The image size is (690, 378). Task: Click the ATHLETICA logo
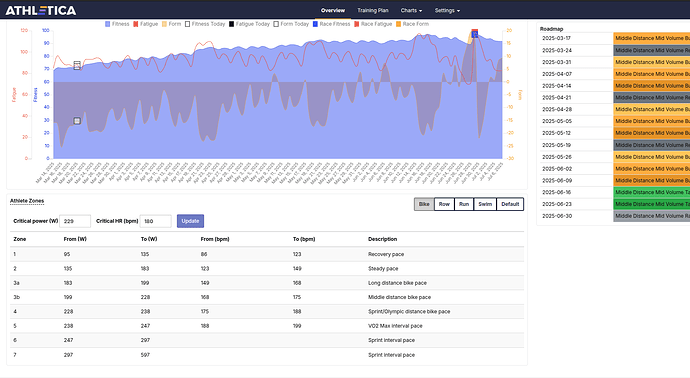[x=40, y=11]
